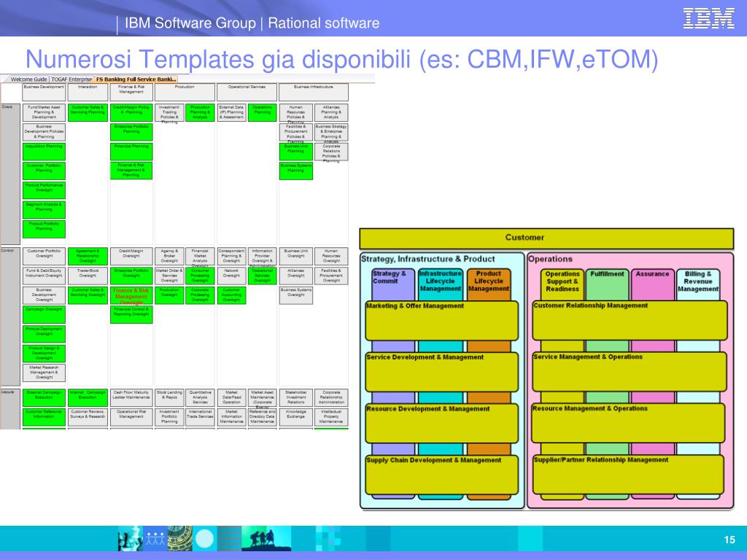Click the Supply Chain Development & Management band
This screenshot has width=747, height=560.
441,475
